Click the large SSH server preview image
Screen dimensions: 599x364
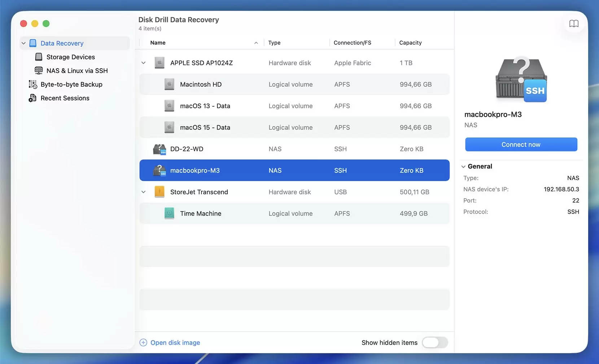pos(521,79)
